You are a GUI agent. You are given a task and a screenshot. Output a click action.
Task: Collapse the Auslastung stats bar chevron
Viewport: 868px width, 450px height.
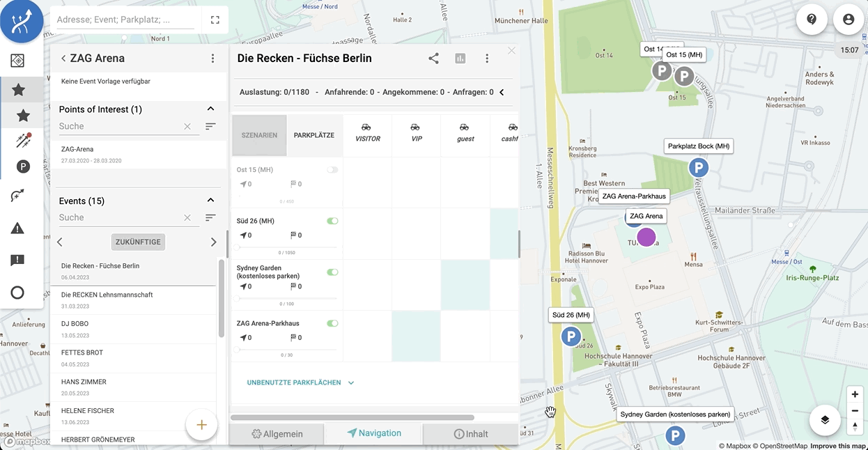(x=502, y=92)
